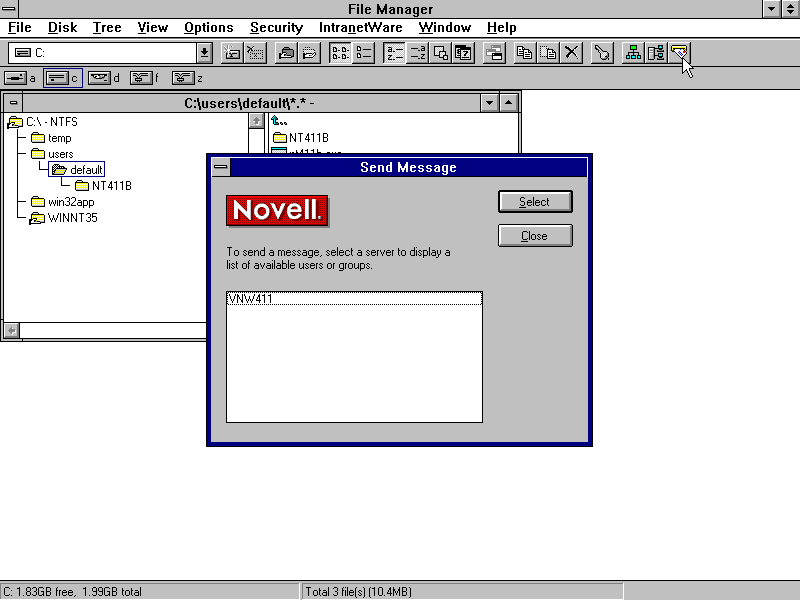Click the drive free space status text
This screenshot has height=600, width=800.
pyautogui.click(x=72, y=592)
